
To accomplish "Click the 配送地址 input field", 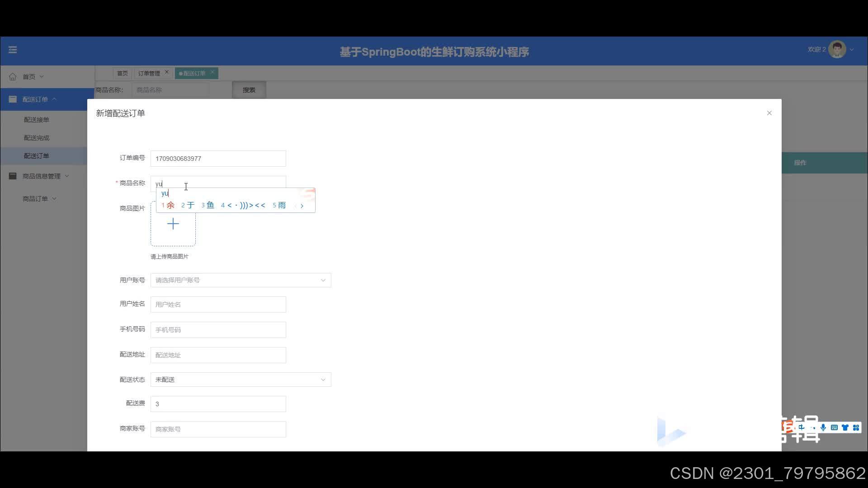I will tap(218, 355).
